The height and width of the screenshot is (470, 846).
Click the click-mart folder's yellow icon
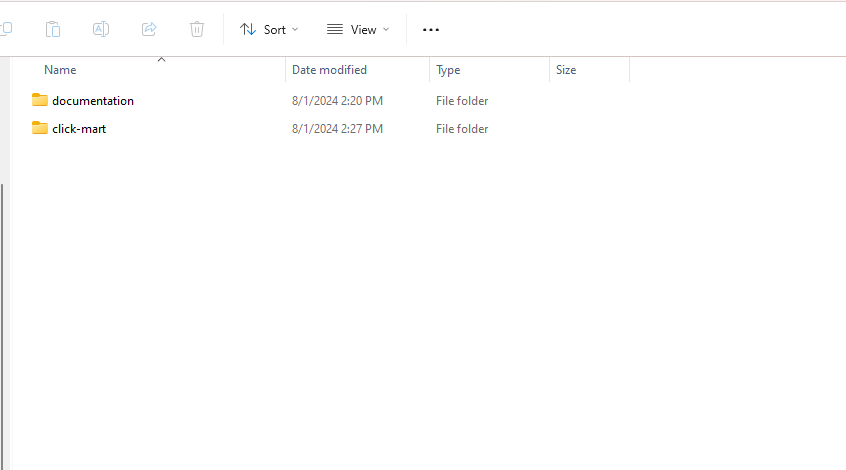click(40, 128)
